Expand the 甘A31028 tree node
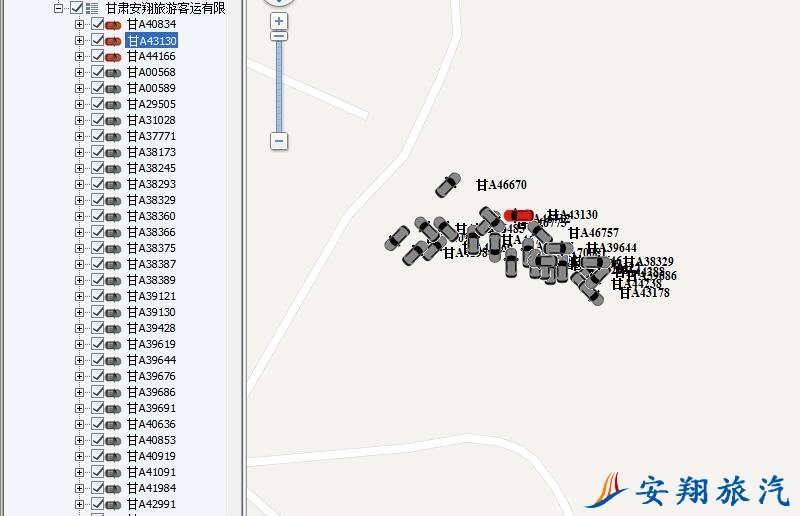800x516 pixels. pyautogui.click(x=80, y=120)
